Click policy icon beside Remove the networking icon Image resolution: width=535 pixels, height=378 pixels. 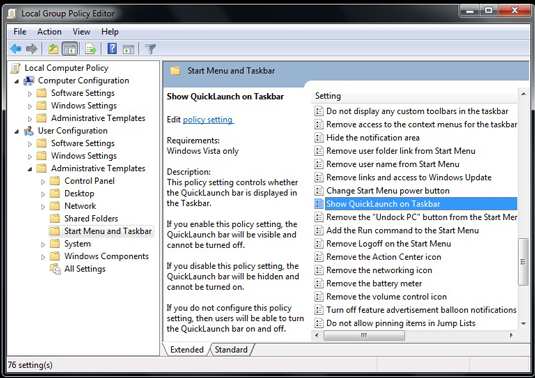(319, 270)
